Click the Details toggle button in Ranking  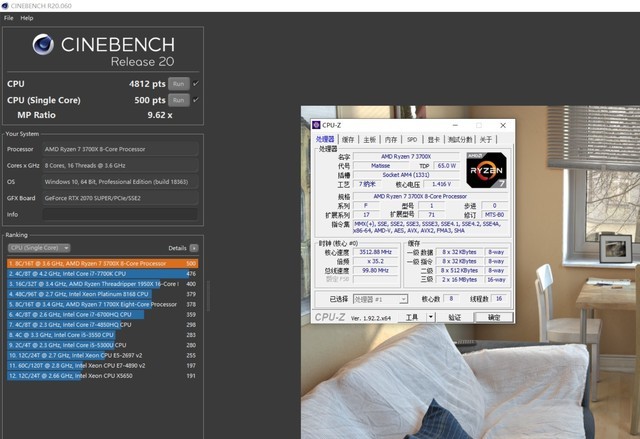194,248
